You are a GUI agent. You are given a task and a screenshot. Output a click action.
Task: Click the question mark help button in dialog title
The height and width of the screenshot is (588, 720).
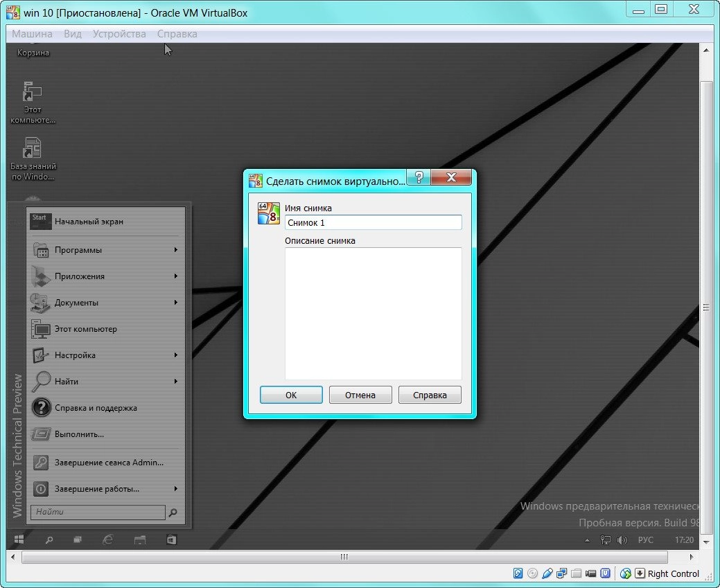click(419, 177)
